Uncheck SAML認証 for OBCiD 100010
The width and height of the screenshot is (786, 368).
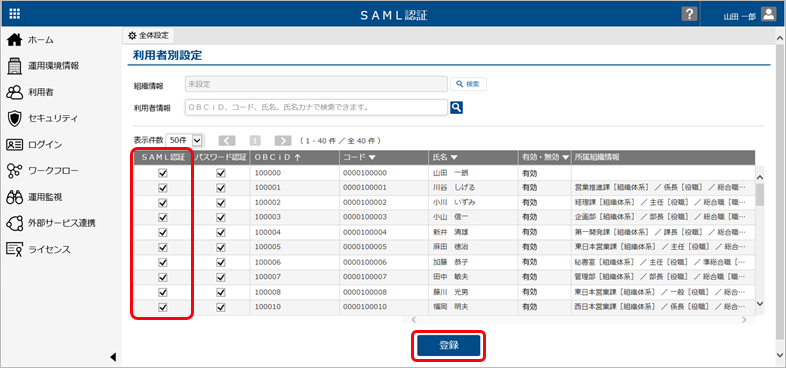pos(162,307)
